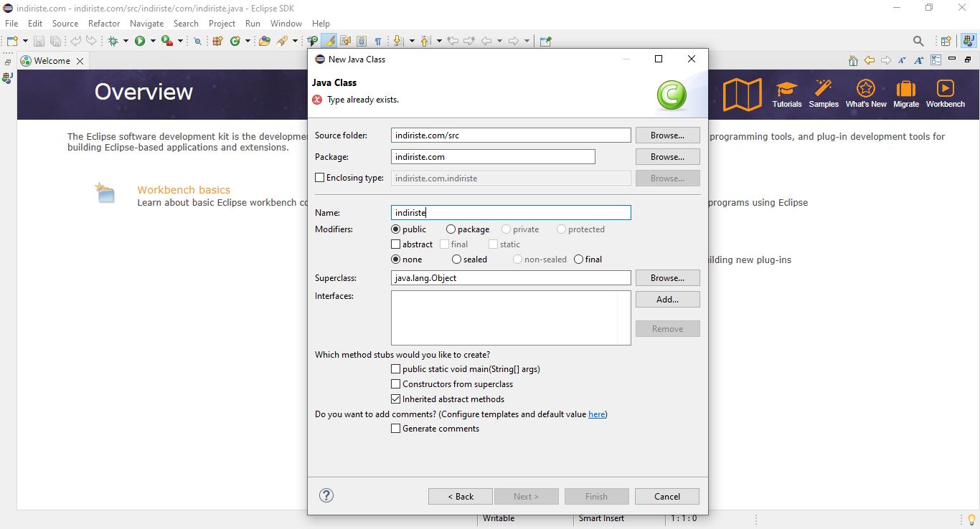The height and width of the screenshot is (529, 980).
Task: Click the Debug bug icon
Action: 113,41
